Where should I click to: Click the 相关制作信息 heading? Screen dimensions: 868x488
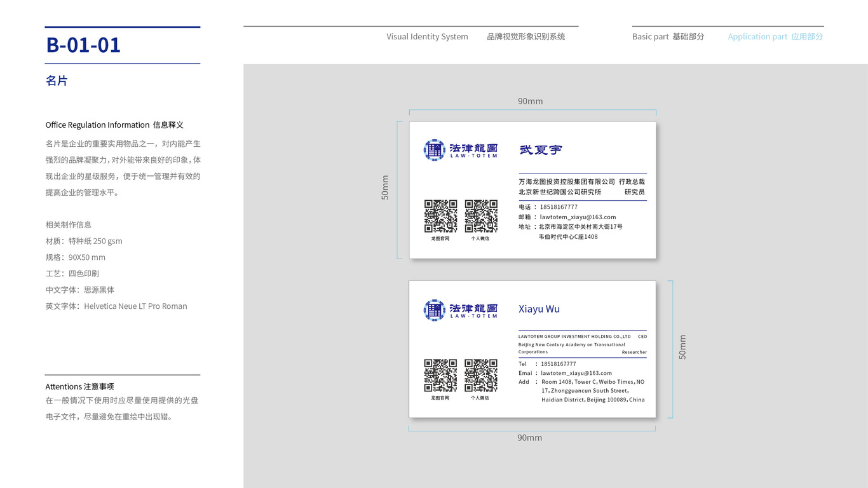(x=69, y=225)
